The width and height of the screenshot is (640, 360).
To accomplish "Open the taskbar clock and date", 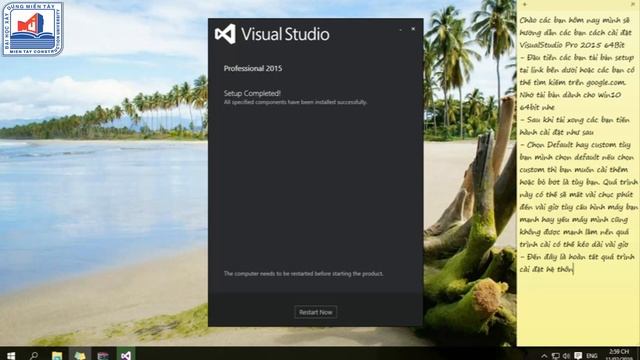I will tap(619, 355).
